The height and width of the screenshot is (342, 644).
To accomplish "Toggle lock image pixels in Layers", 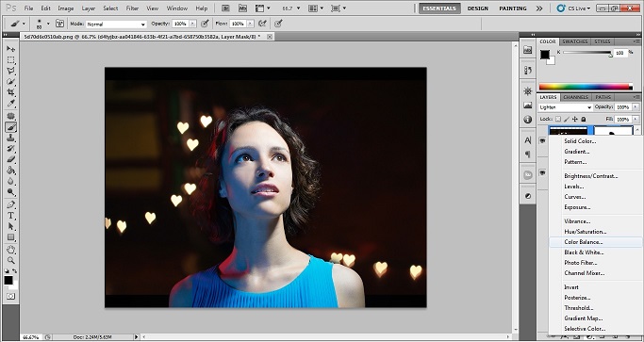I will click(x=567, y=119).
